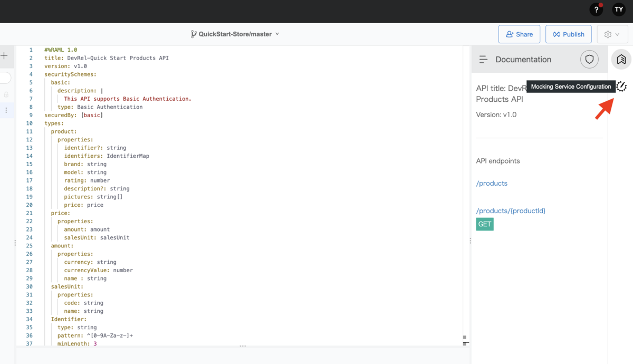Open help via the question mark icon

[x=596, y=9]
